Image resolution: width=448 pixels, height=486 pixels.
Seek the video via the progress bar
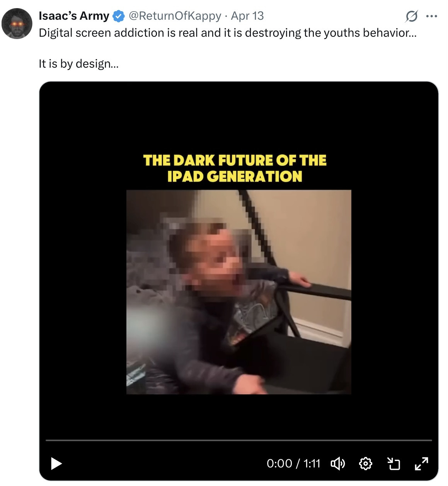tap(239, 440)
